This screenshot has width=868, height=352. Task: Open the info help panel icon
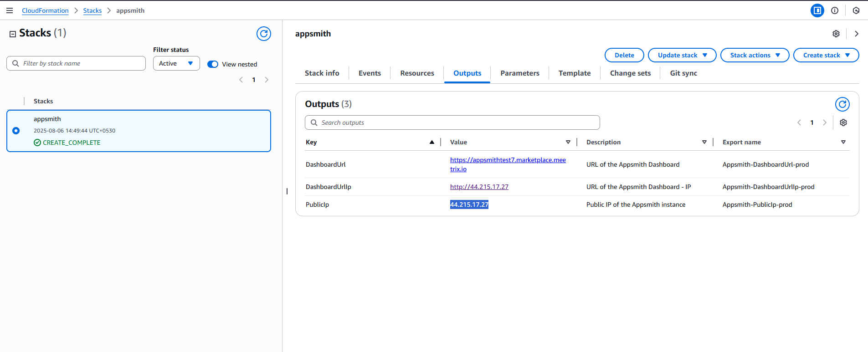[x=835, y=10]
